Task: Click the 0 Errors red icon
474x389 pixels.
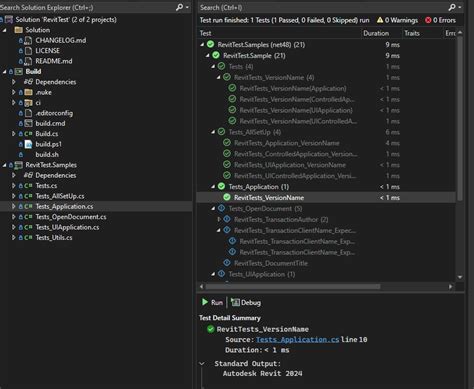Action: click(x=428, y=20)
